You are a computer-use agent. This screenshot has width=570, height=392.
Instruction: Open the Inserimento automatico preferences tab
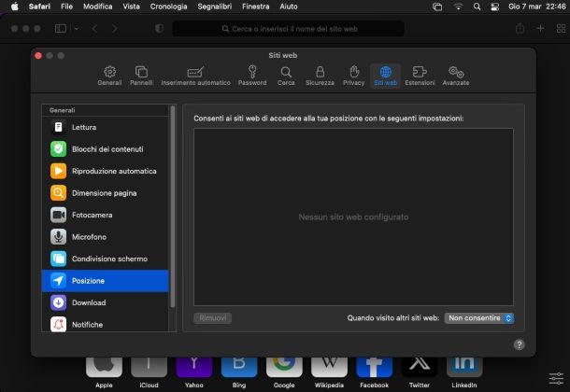[195, 76]
